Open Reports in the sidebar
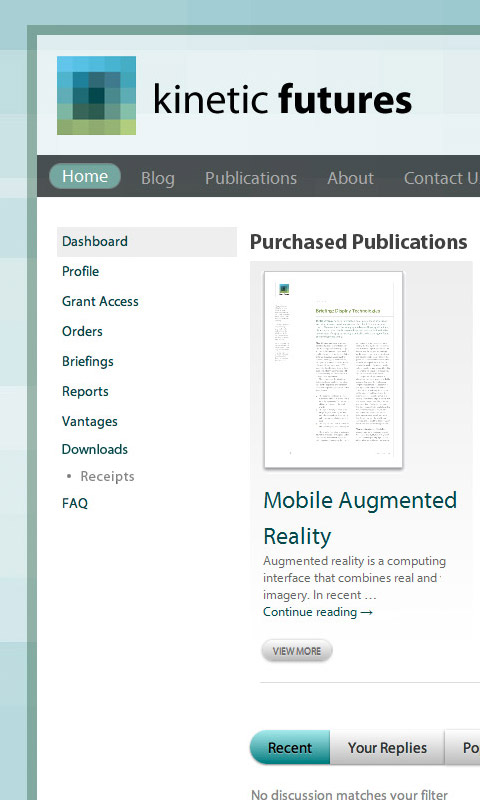 [x=85, y=392]
